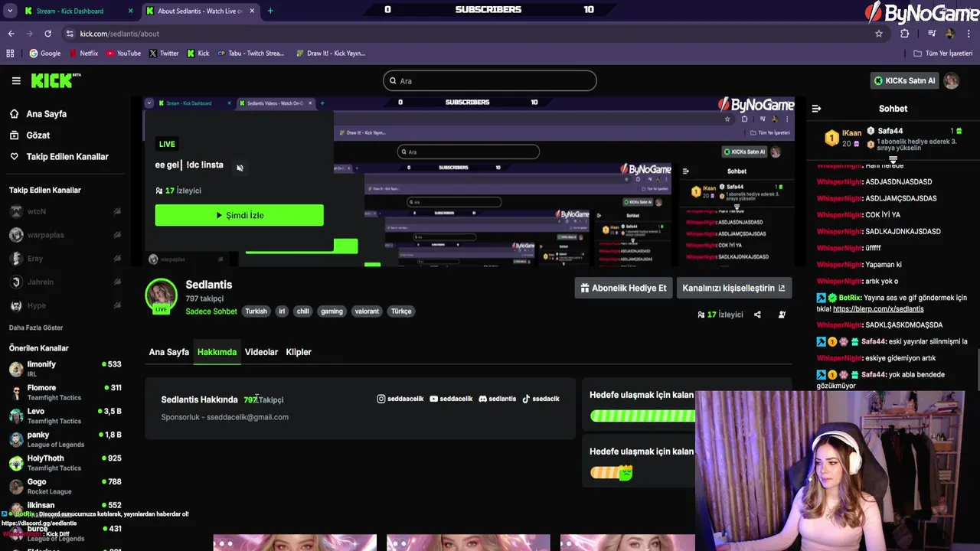Expand Daha Fazla Göster list
Image resolution: width=980 pixels, height=551 pixels.
click(x=36, y=328)
